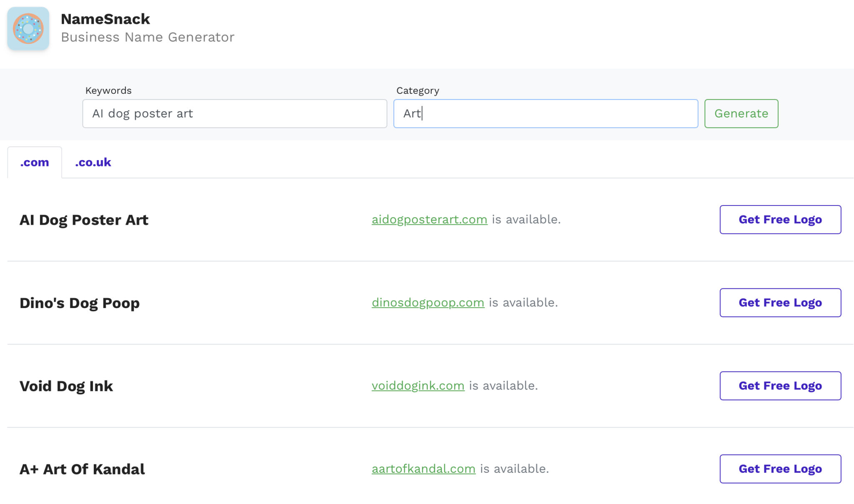The height and width of the screenshot is (504, 854).
Task: Click the Category input field
Action: 545,113
